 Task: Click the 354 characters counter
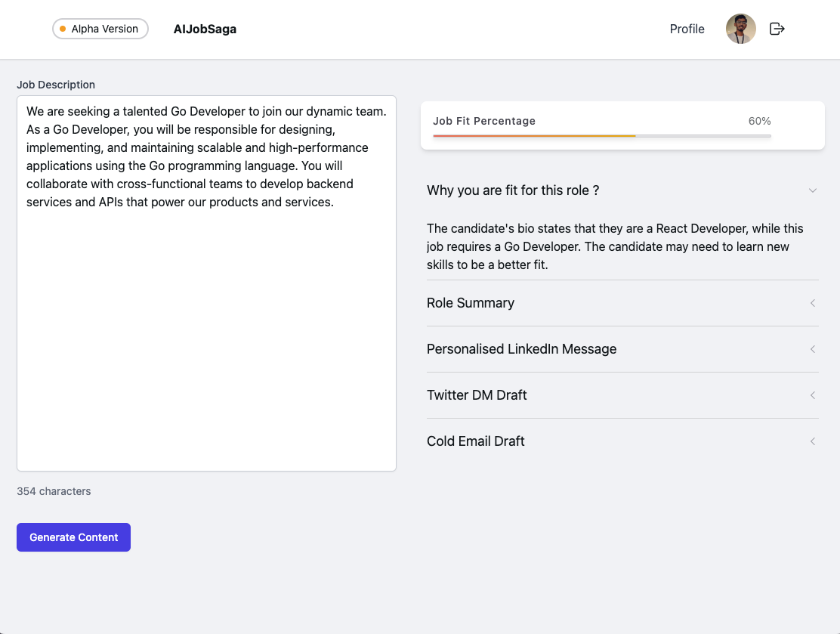tap(54, 491)
